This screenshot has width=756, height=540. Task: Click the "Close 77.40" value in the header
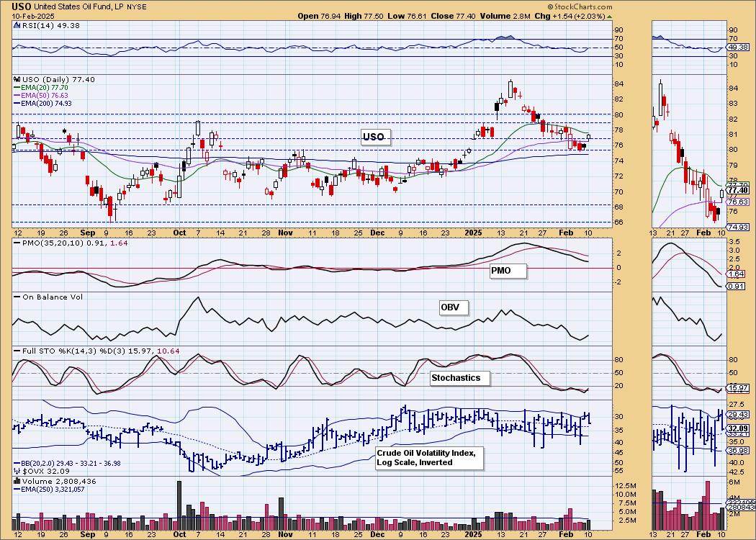pos(453,16)
